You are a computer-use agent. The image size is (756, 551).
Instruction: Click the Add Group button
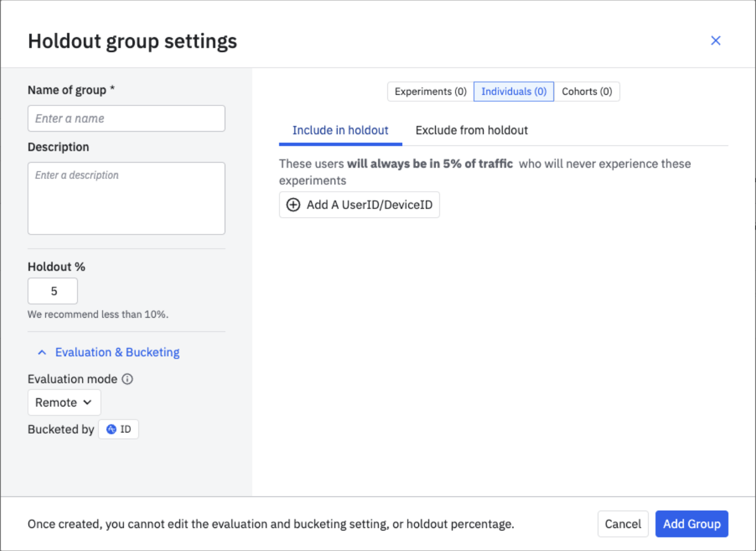coord(691,523)
